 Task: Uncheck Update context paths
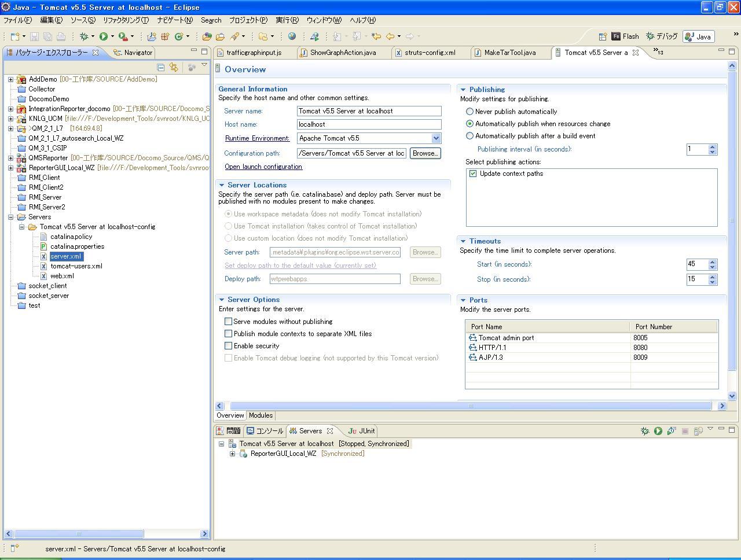click(x=473, y=174)
